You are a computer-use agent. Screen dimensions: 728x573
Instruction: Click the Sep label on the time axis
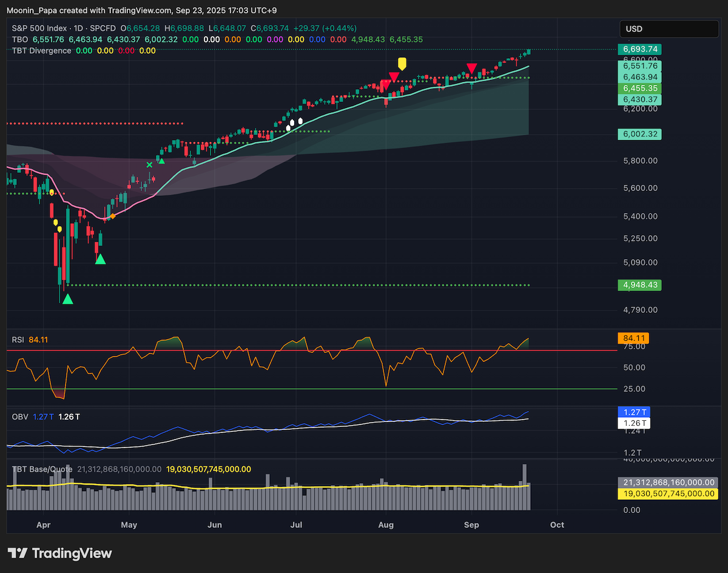[x=471, y=524]
